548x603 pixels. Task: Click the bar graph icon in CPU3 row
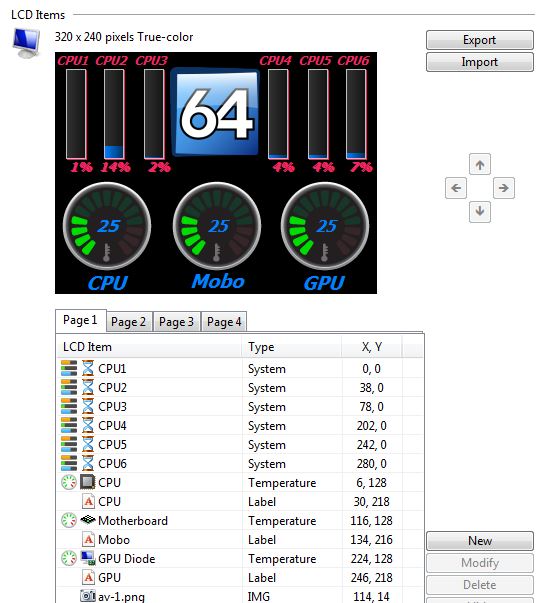[x=69, y=406]
